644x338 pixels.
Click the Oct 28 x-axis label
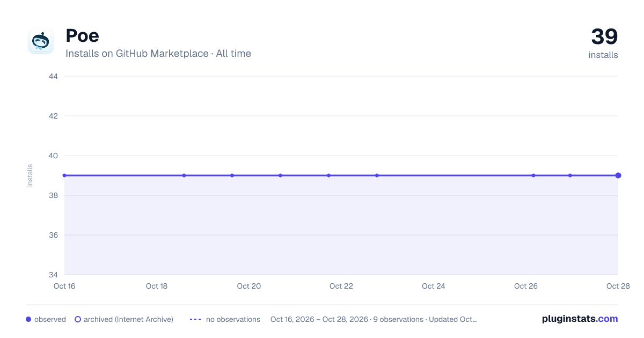click(x=618, y=286)
